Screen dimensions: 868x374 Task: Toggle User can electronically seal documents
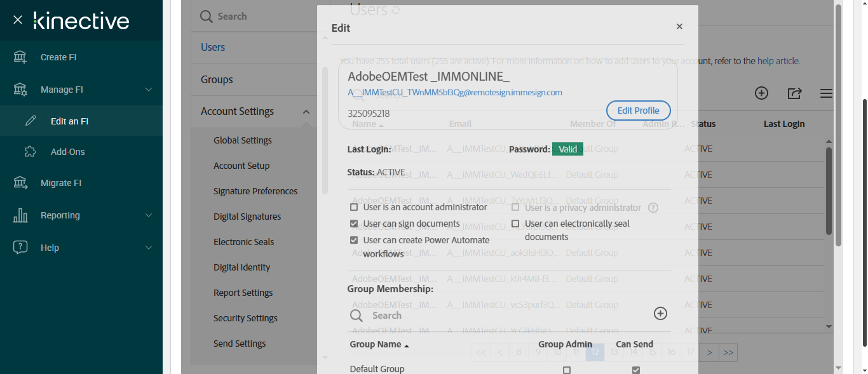click(x=515, y=224)
